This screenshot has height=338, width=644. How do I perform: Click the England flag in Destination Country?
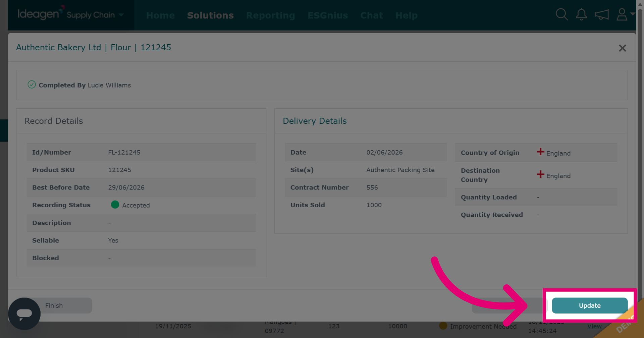[540, 174]
